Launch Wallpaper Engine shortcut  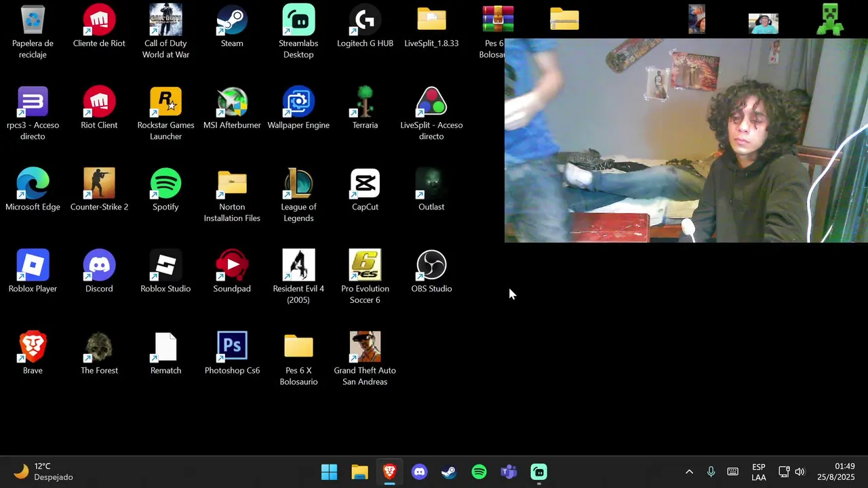coord(298,108)
